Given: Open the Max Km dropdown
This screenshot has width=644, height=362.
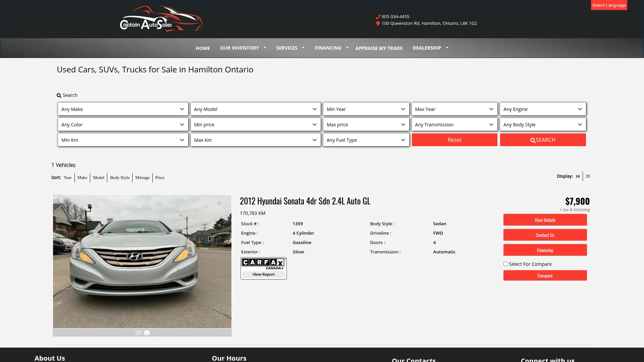Looking at the screenshot, I should (256, 140).
